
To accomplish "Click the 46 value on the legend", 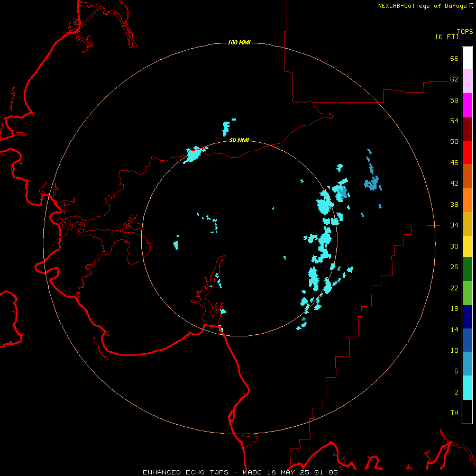I will point(454,162).
